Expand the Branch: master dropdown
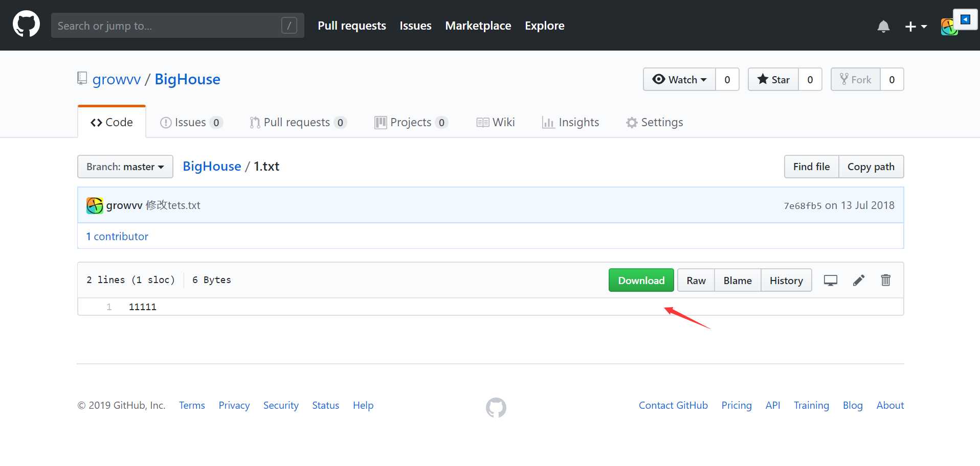Screen dimensions: 980x466 point(125,167)
